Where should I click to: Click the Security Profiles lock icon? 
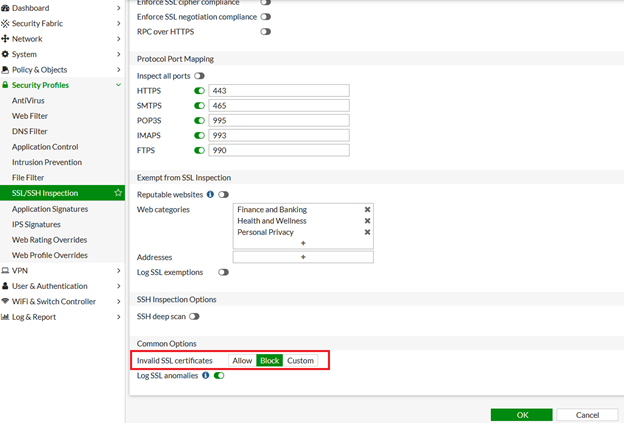tap(5, 85)
